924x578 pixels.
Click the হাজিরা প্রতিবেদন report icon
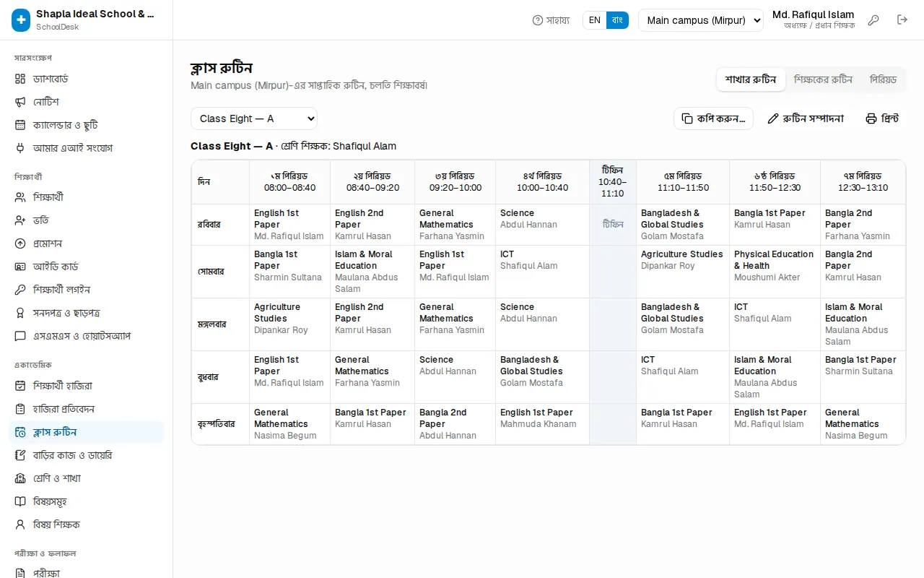pyautogui.click(x=20, y=409)
